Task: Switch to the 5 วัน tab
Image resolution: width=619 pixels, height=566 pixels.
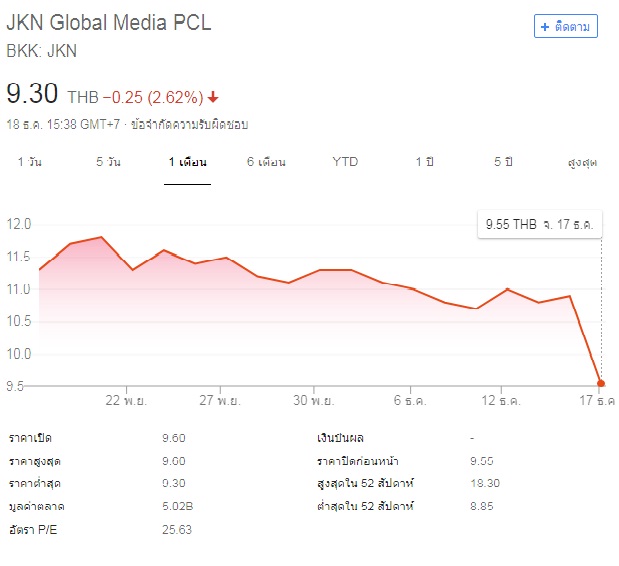Action: 108,162
